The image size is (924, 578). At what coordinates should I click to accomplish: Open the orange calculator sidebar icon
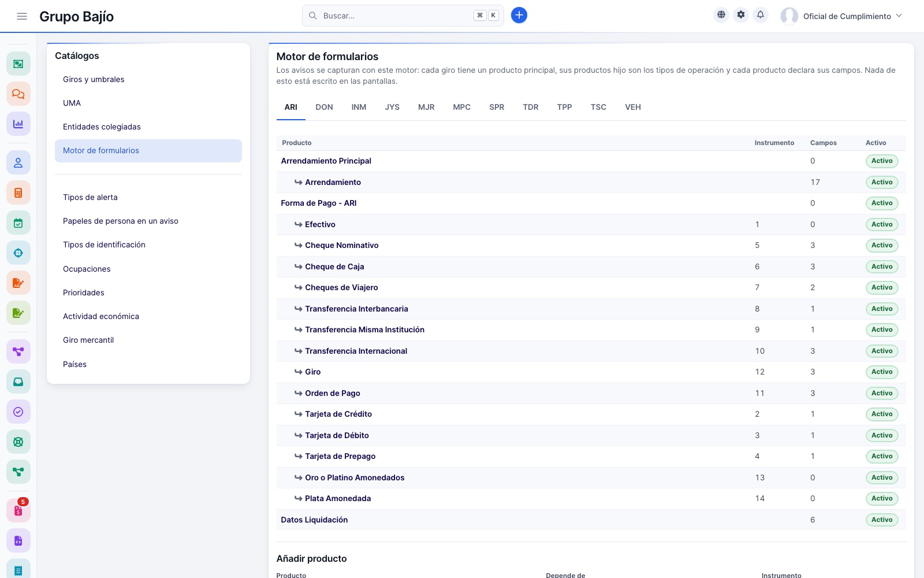[x=18, y=193]
